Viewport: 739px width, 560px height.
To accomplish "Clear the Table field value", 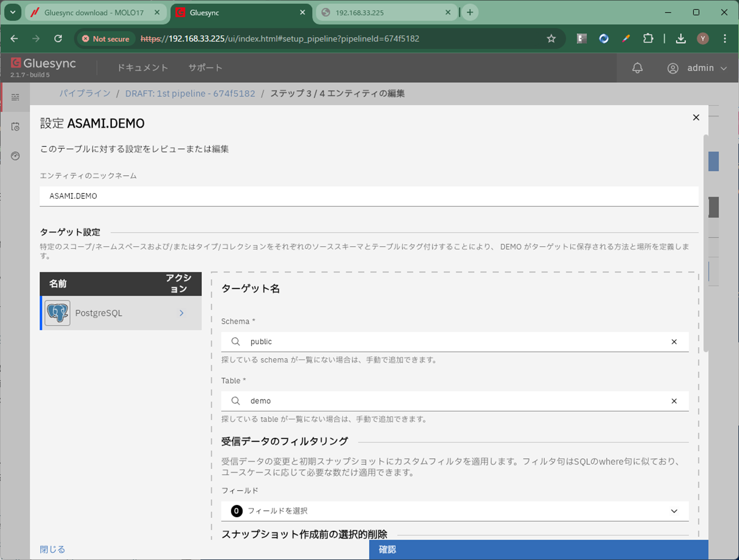I will tap(674, 401).
